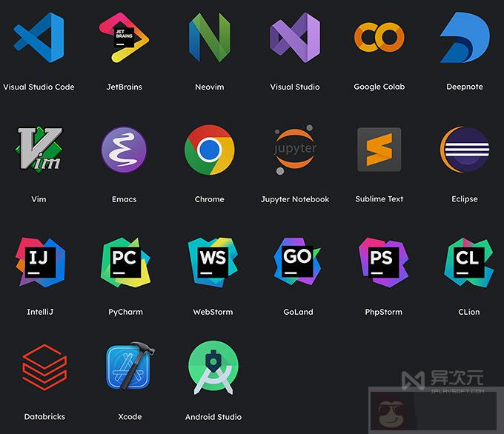Screen dimensions: 504x434
Task: Open the Eclipse icon
Action: click(x=465, y=150)
